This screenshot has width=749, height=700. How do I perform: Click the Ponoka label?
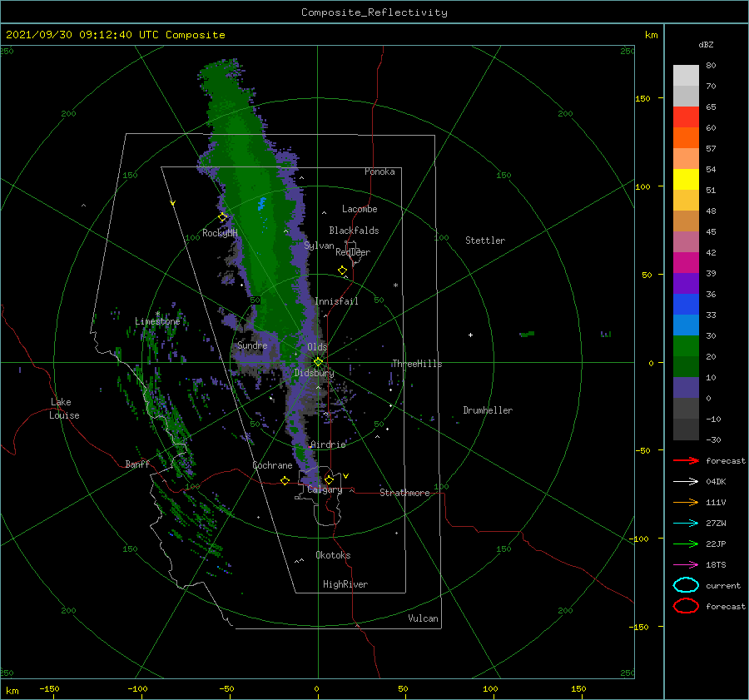coord(379,171)
